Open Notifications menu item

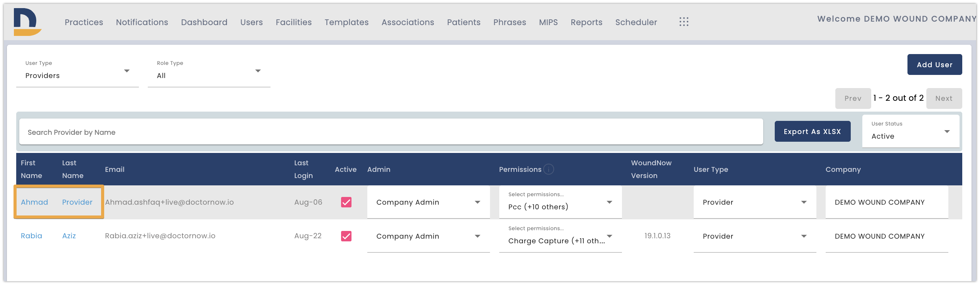(142, 22)
